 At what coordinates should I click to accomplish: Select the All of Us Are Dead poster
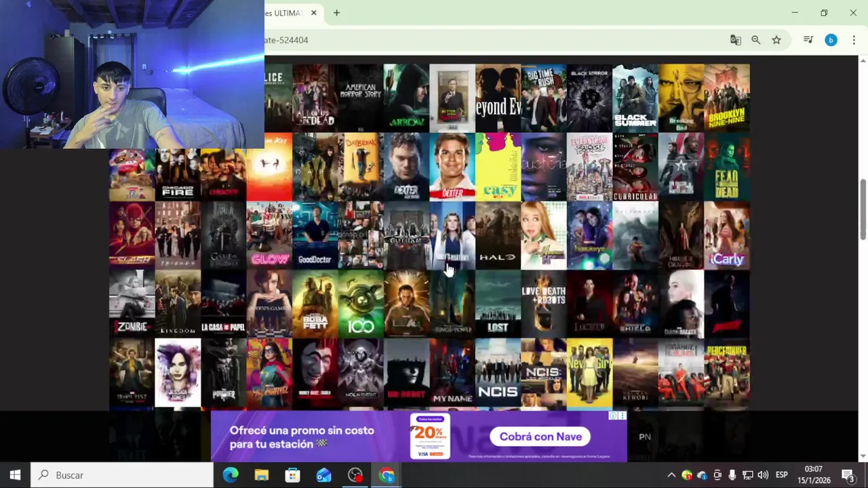(315, 98)
